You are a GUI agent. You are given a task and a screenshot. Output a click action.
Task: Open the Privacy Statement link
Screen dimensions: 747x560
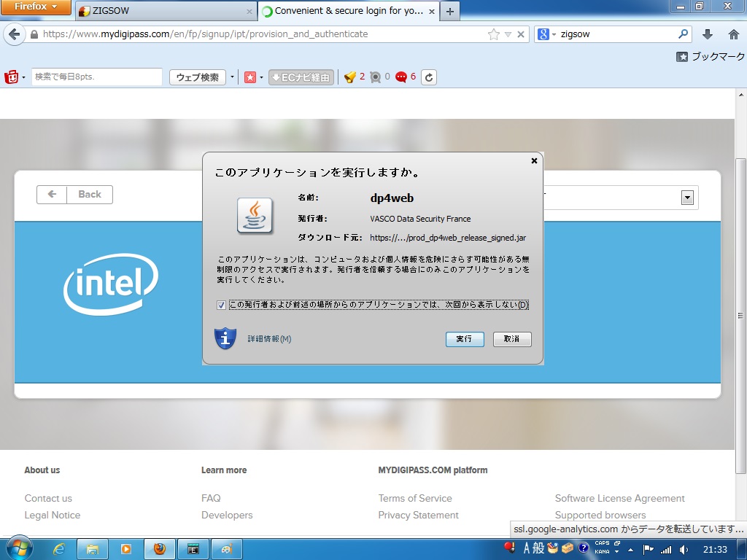coord(418,515)
